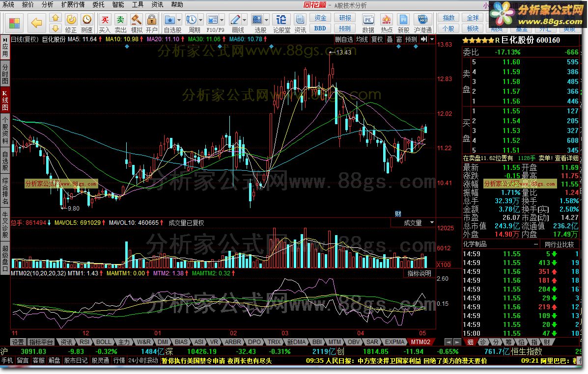
Task: Switch to the BOLL indicator tab
Action: (104, 342)
